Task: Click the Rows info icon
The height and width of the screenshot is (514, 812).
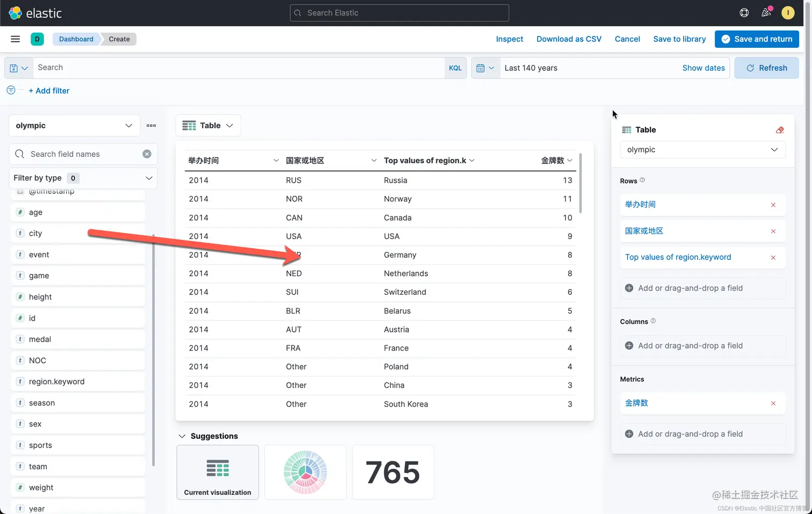Action: (x=642, y=180)
